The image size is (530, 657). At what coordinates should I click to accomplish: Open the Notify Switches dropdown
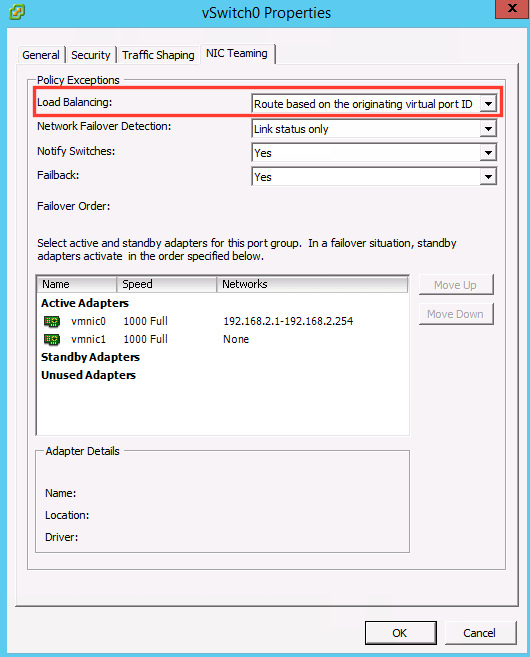[488, 153]
